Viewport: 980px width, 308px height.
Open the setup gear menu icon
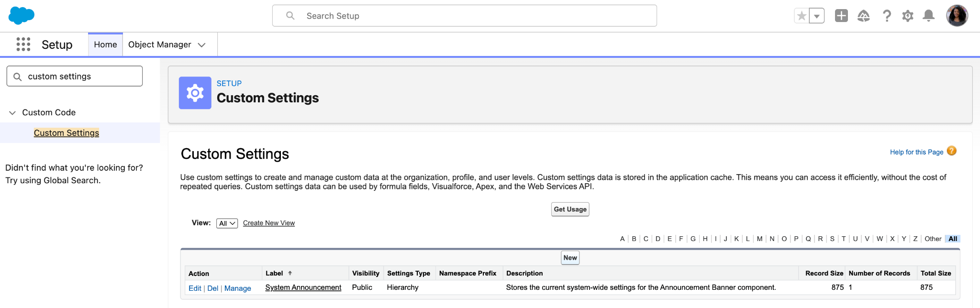908,16
